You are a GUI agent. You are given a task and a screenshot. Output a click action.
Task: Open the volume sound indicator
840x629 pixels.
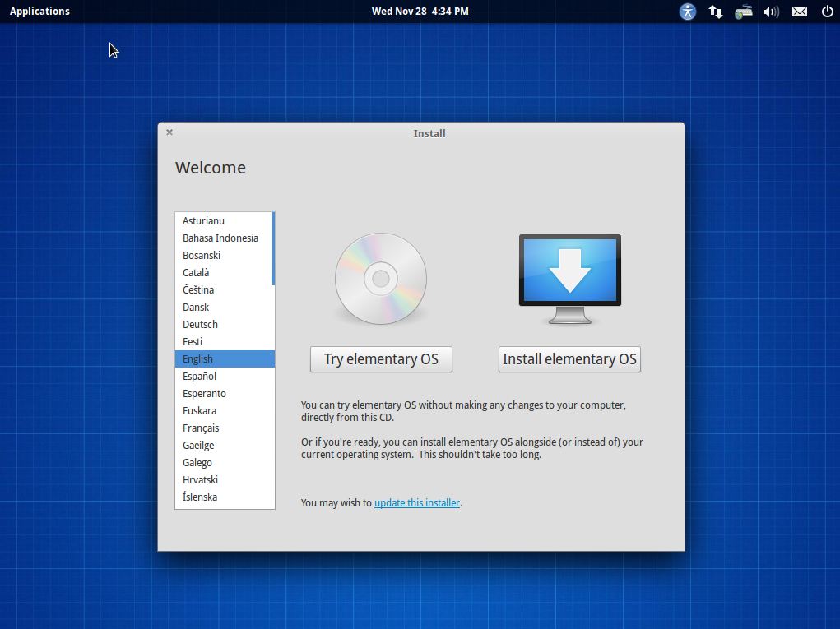(x=771, y=12)
